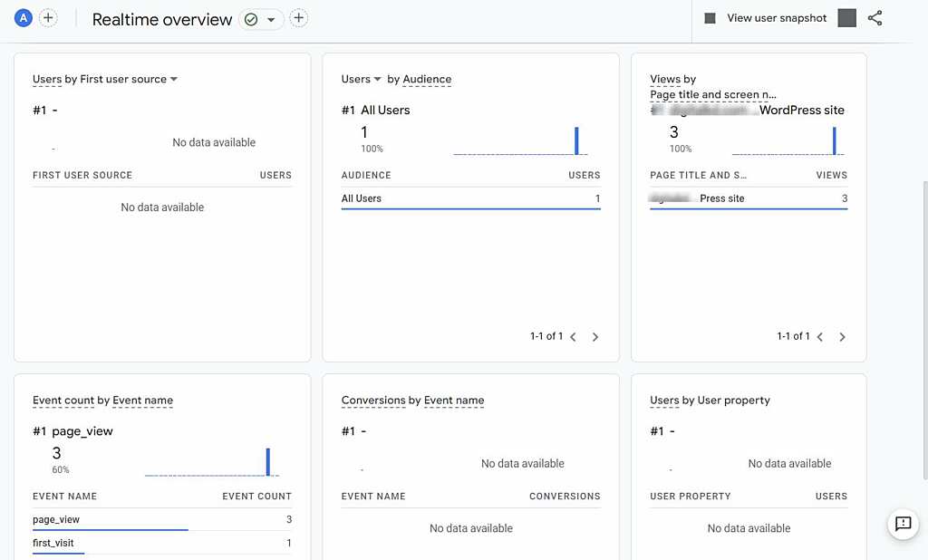Click the gray square icon right of View user snapshot
Screen dimensions: 928x560
(x=847, y=18)
